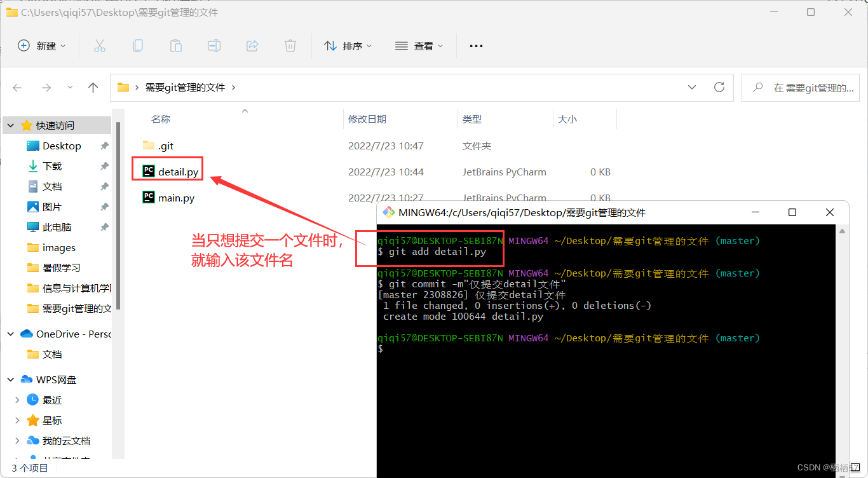
Task: Click the terminal prompt at bottom line
Action: 380,349
